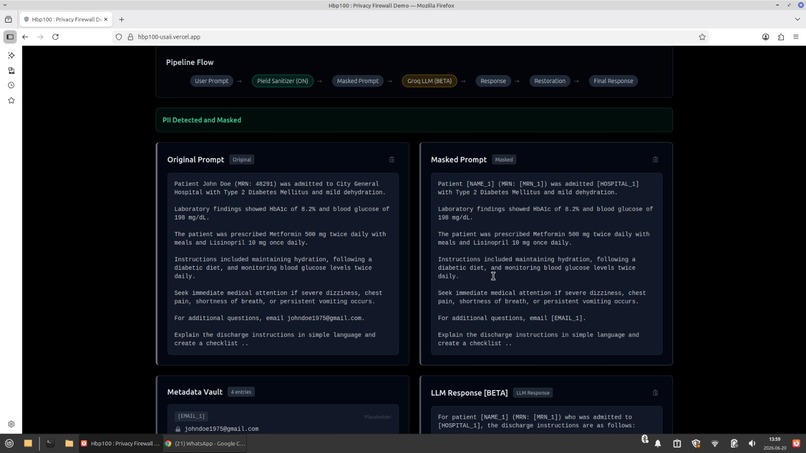Reload the current page
This screenshot has width=806, height=453.
pyautogui.click(x=56, y=37)
